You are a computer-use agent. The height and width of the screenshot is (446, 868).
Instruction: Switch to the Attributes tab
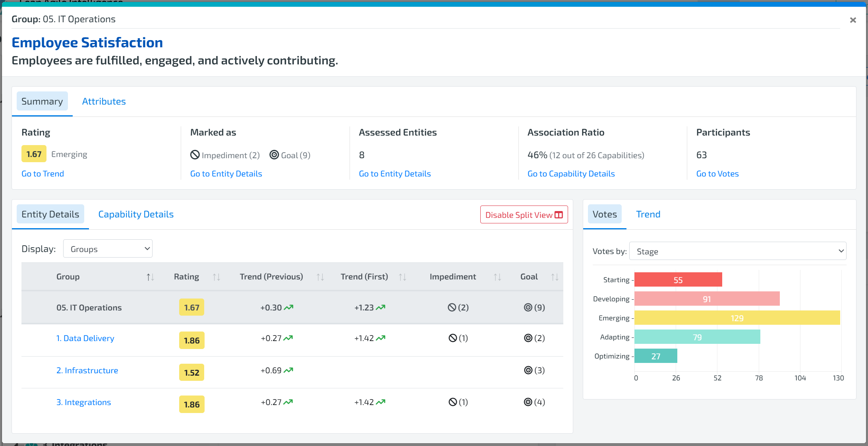click(x=104, y=101)
